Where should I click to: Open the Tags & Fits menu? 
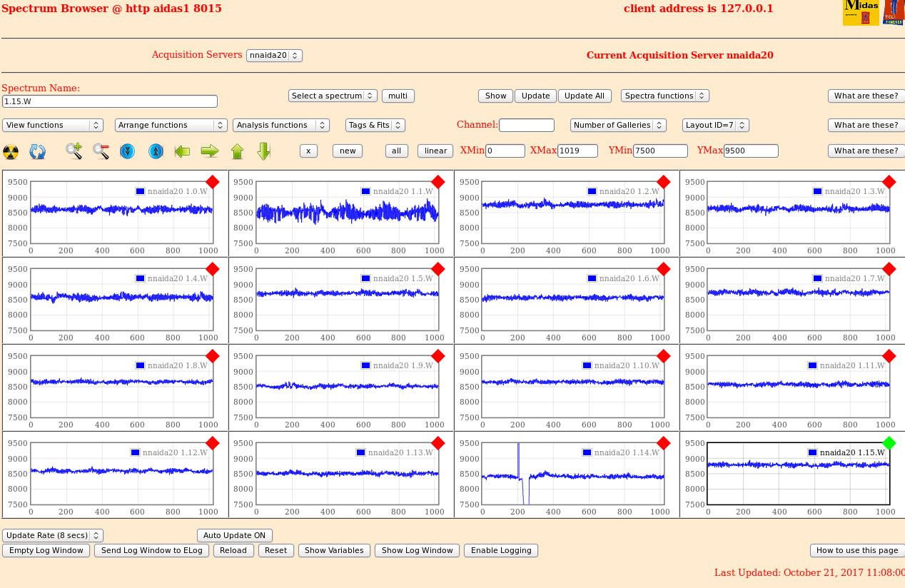pos(375,126)
